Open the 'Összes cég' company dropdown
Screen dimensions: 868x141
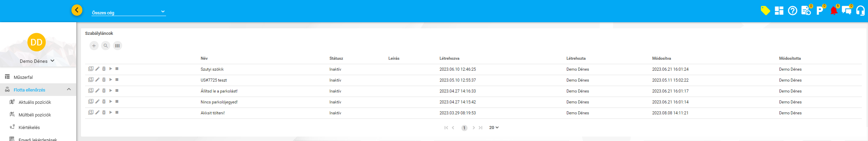click(129, 12)
